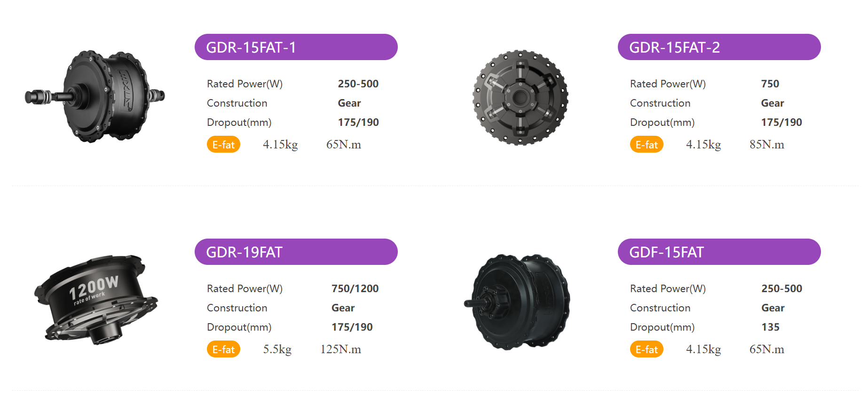Screen dimensions: 868x395
Task: Click the orange E-fat badge for GDR-15FAT-2
Action: 647,145
